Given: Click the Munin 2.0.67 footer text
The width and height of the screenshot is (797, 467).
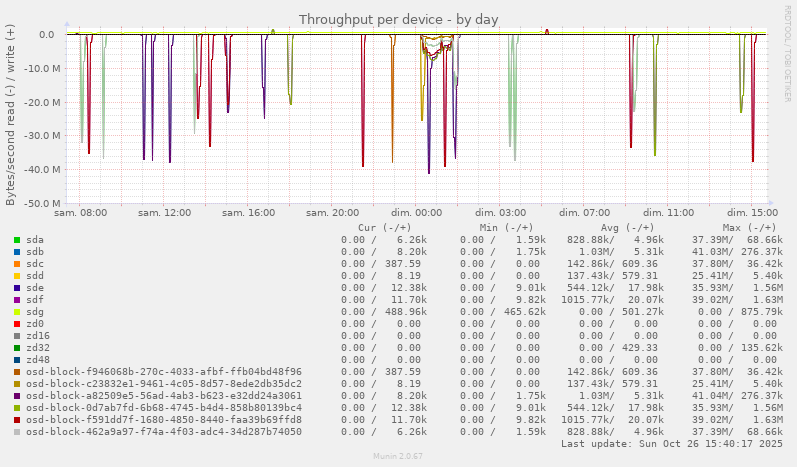Looking at the screenshot, I should tap(398, 456).
